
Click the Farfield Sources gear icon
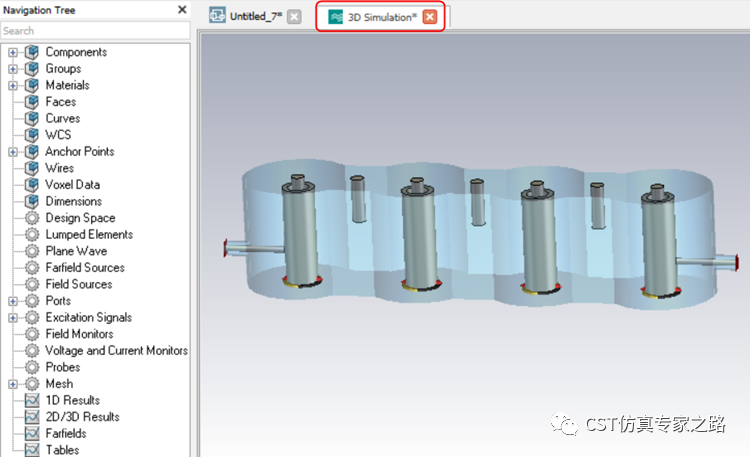click(x=32, y=268)
